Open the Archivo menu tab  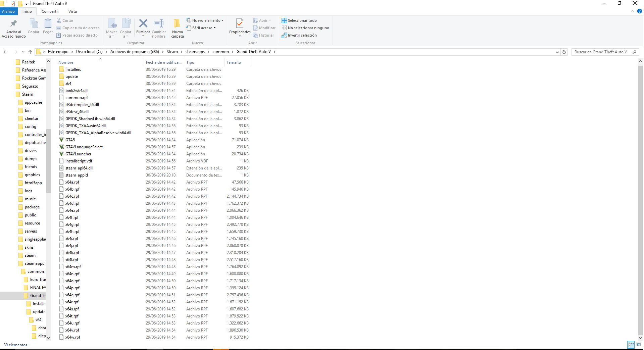pos(9,11)
